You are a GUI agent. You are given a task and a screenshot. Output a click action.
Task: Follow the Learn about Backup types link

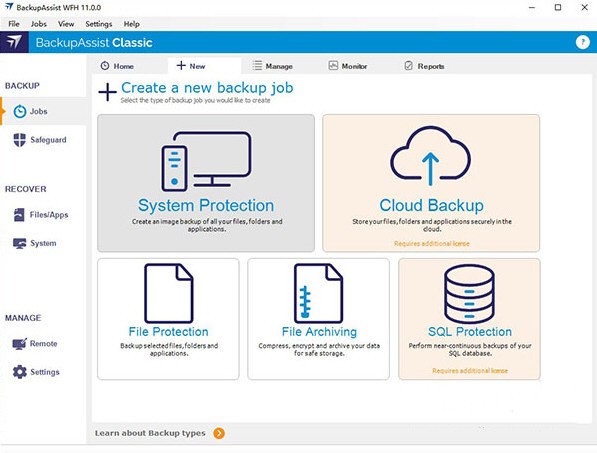click(x=150, y=433)
